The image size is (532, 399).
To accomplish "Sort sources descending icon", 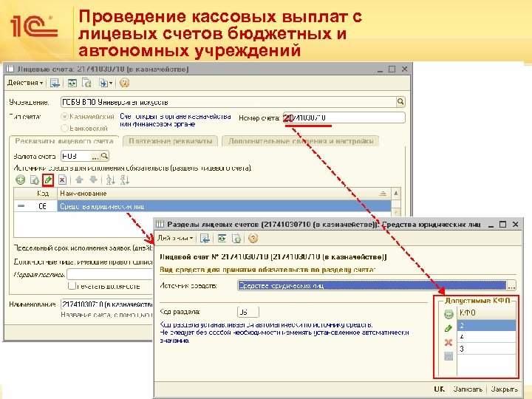I will coord(125,180).
